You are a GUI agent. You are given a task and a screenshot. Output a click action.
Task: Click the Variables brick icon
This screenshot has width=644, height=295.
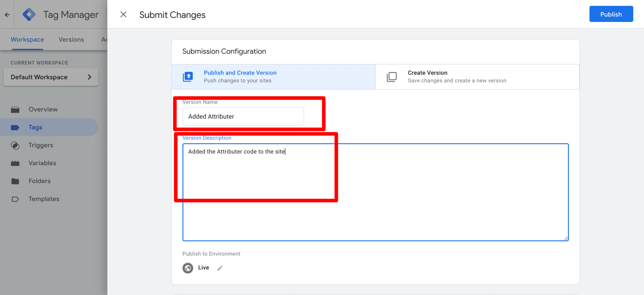pos(15,163)
